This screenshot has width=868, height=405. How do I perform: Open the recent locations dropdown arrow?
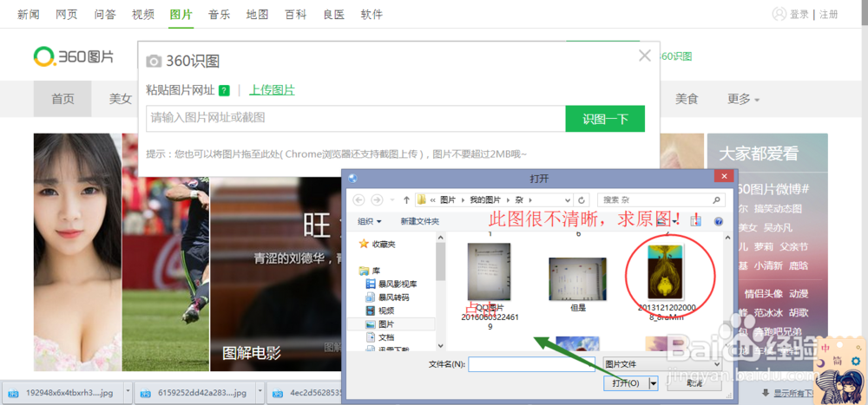click(x=391, y=199)
